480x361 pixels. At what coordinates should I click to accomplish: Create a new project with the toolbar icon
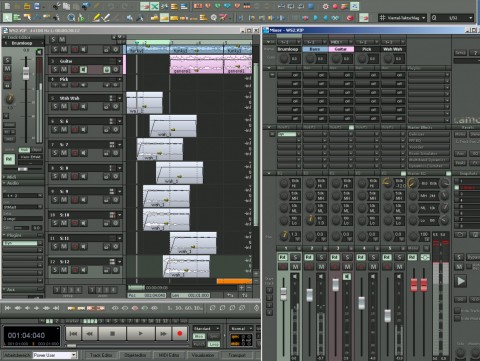7,6
